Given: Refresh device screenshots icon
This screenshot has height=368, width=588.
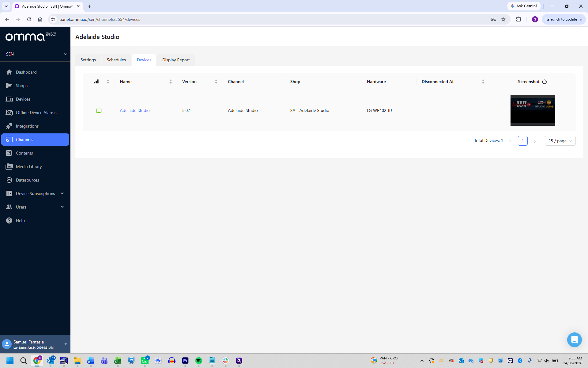Looking at the screenshot, I should (x=545, y=82).
